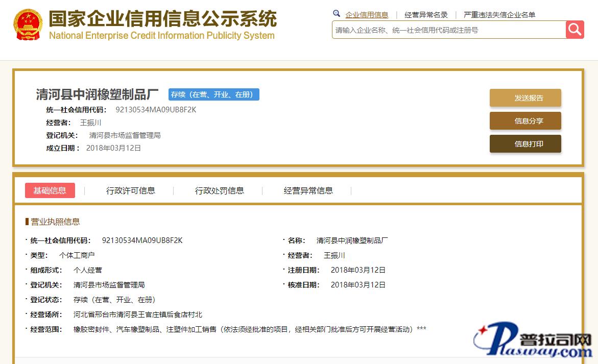Click the 信息分享 button
Viewport: 598px width, 364px height.
[x=525, y=121]
